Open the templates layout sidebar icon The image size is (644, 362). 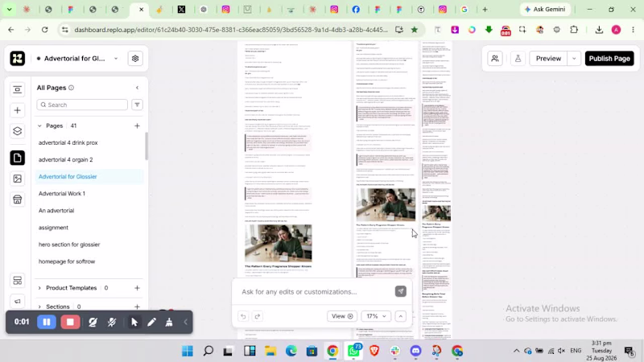pyautogui.click(x=17, y=281)
